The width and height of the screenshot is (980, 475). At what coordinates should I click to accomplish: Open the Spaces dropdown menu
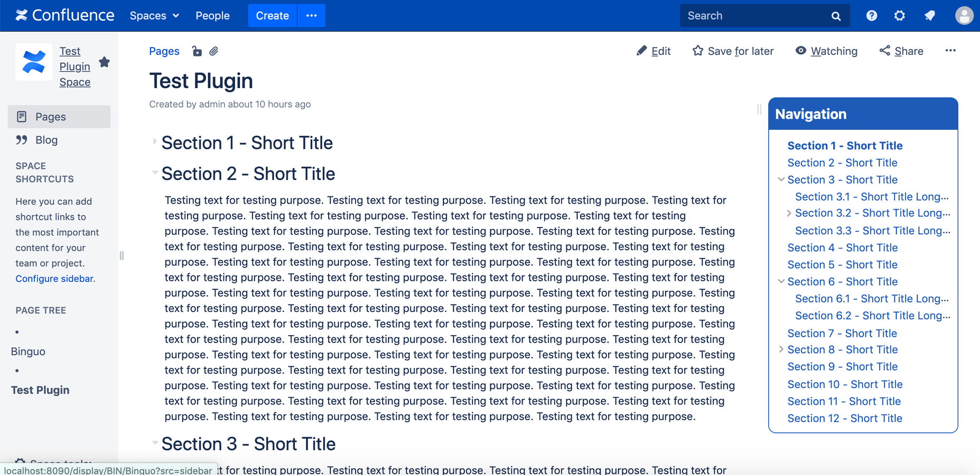pyautogui.click(x=154, y=16)
